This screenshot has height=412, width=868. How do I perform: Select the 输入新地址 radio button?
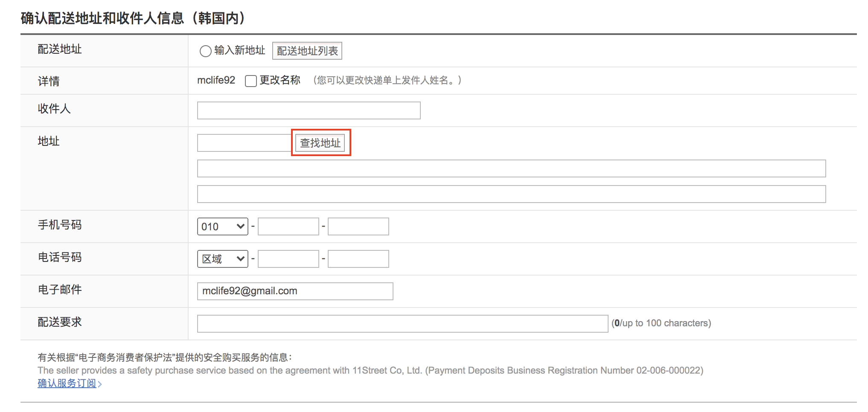205,51
